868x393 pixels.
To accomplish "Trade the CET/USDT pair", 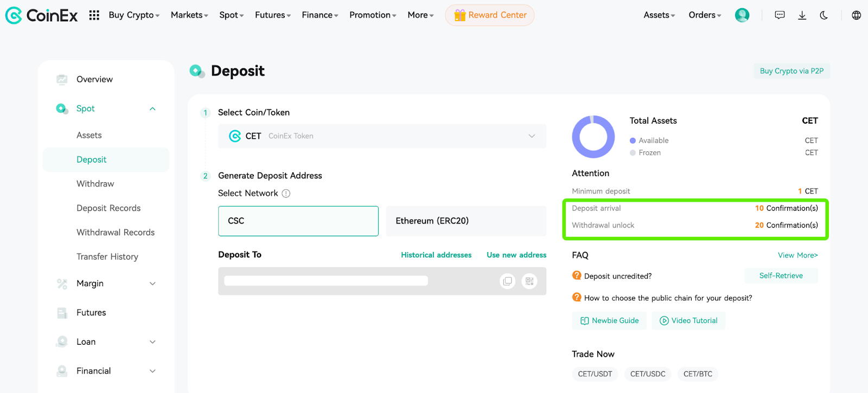I will (x=595, y=374).
